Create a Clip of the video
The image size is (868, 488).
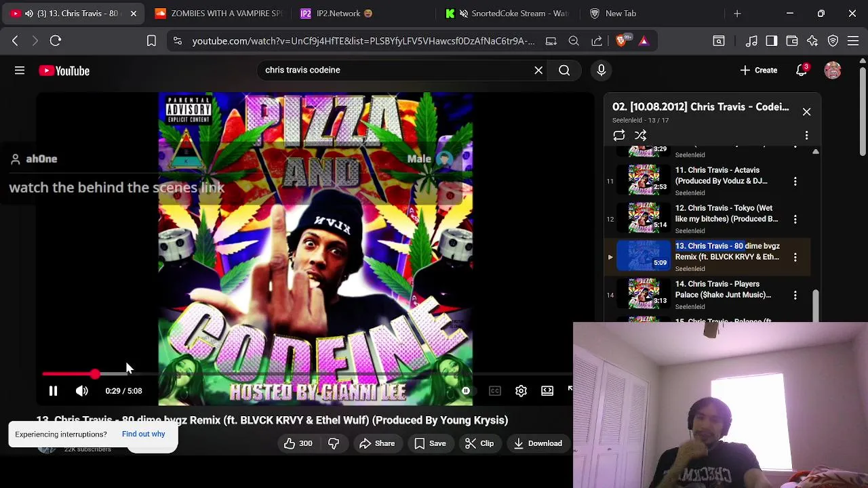pyautogui.click(x=479, y=443)
